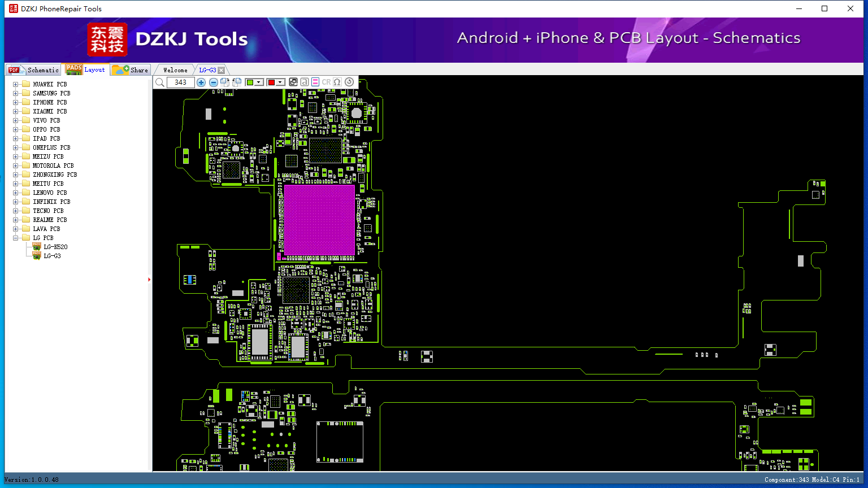Click the red arrow to collapse the sidebar
The image size is (868, 488).
[149, 279]
